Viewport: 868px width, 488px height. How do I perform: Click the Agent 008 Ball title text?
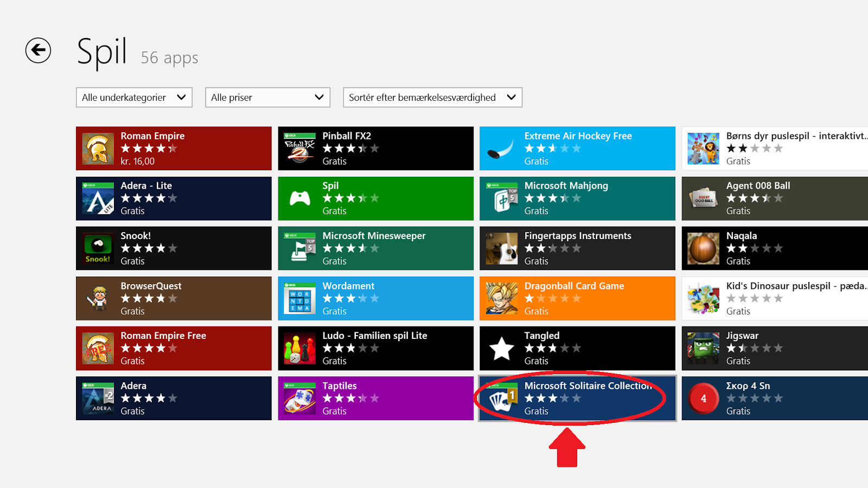758,186
